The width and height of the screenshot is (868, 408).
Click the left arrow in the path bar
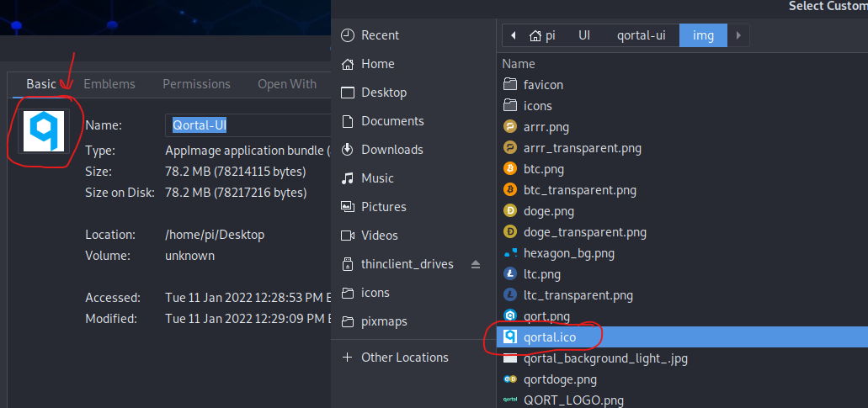coord(514,36)
